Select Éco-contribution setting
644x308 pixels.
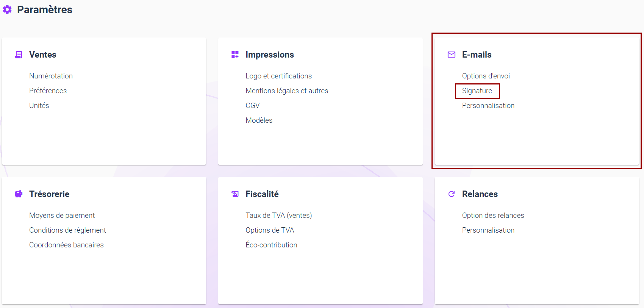271,245
